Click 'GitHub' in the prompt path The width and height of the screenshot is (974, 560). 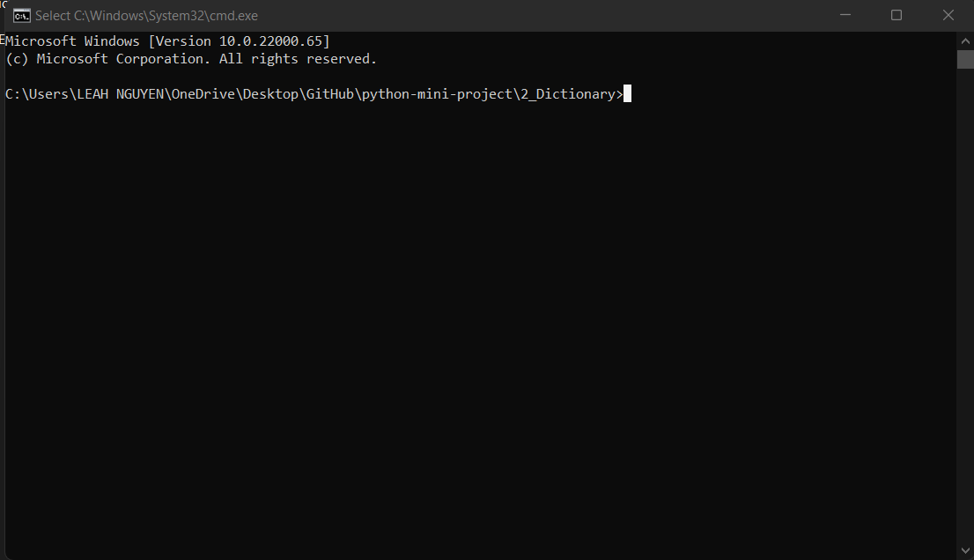329,94
